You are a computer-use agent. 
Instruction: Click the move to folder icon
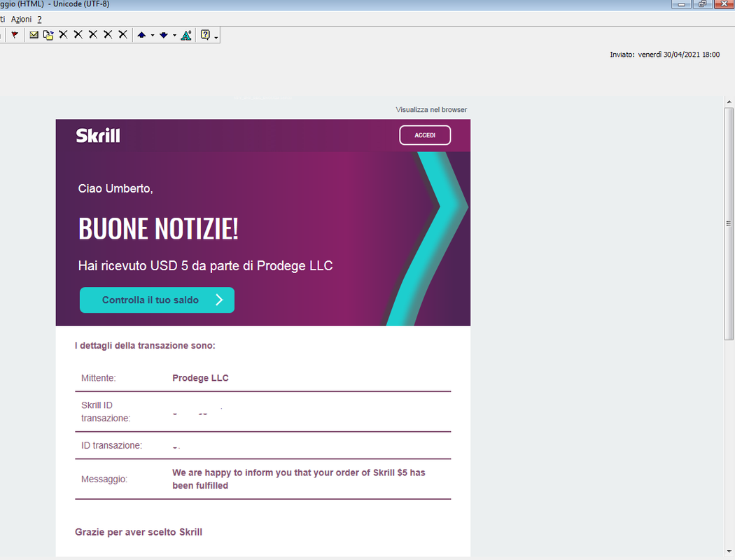(48, 35)
